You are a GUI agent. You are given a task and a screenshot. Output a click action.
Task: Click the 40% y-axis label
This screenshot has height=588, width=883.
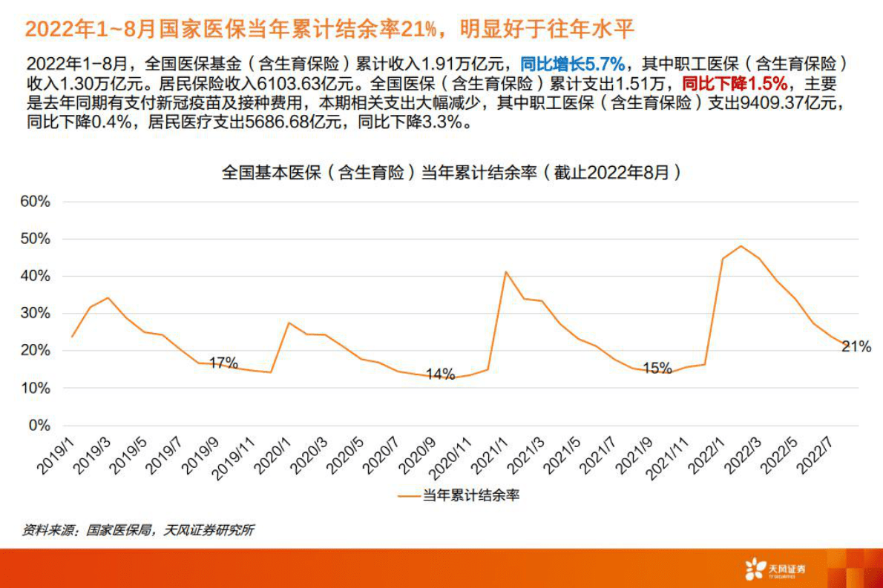(35, 276)
